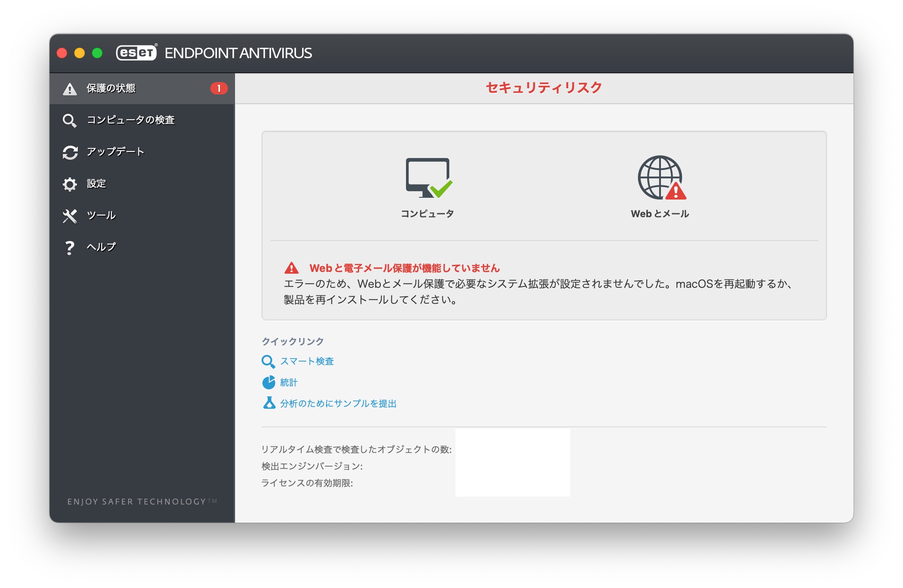Click the magnifier icon for コンピュータの検査

pyautogui.click(x=69, y=121)
